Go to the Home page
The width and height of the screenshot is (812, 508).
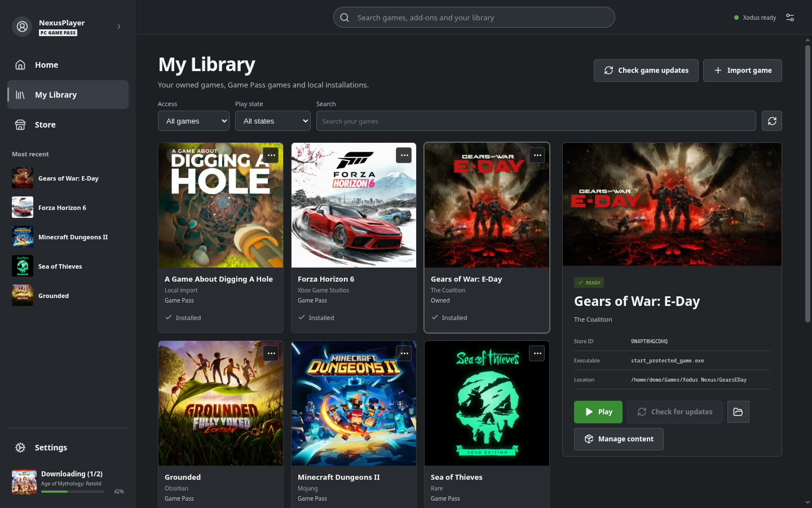(68, 65)
